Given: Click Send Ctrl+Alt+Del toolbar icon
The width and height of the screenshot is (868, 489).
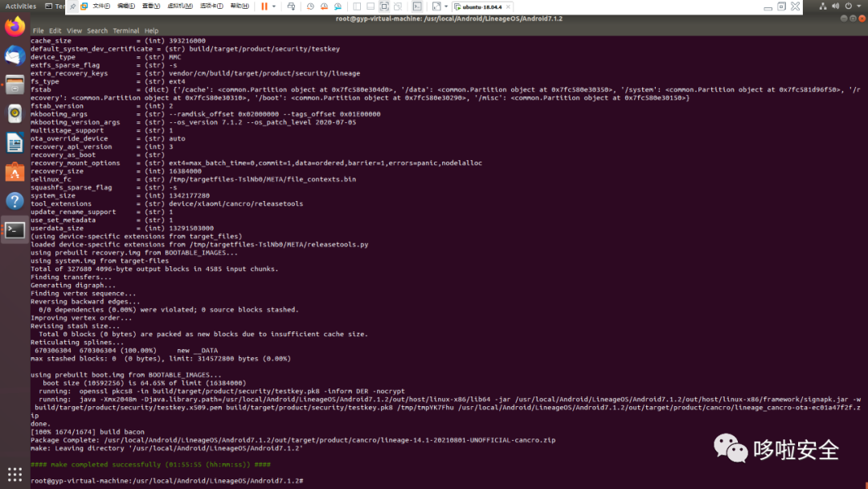Looking at the screenshot, I should (291, 6).
